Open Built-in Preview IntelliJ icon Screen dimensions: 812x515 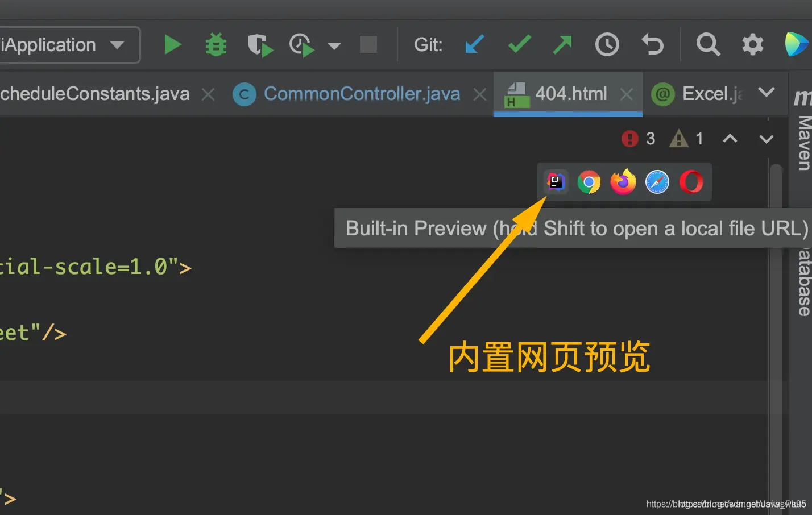pyautogui.click(x=556, y=182)
